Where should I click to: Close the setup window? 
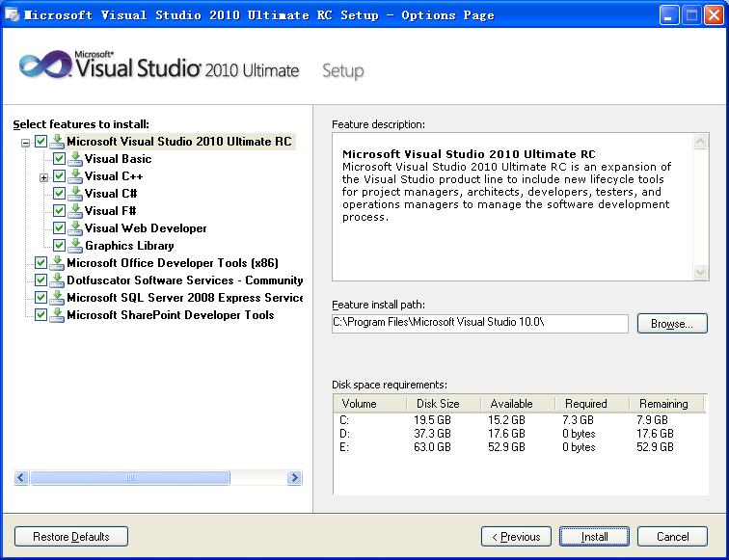click(x=714, y=14)
